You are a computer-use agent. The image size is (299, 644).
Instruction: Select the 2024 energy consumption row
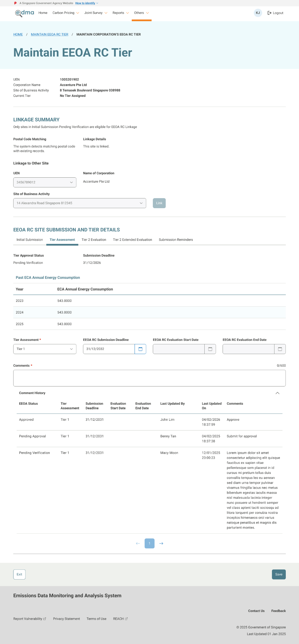pos(149,312)
